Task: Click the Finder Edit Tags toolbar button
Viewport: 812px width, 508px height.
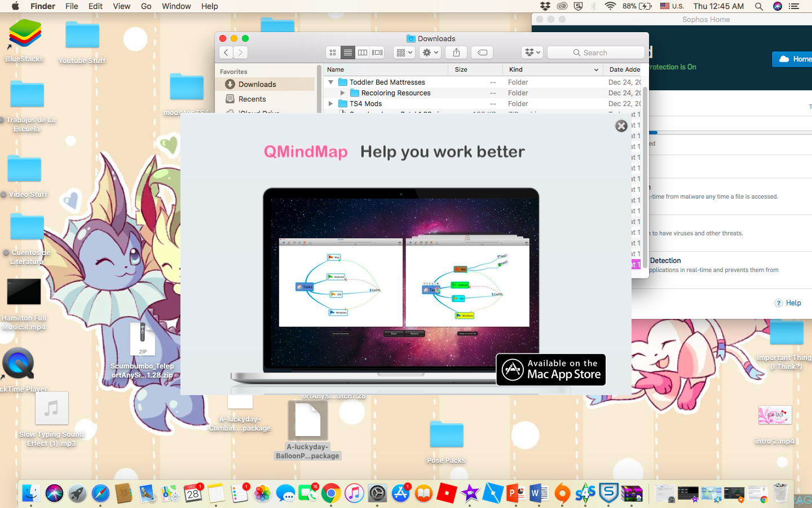Action: coord(482,52)
